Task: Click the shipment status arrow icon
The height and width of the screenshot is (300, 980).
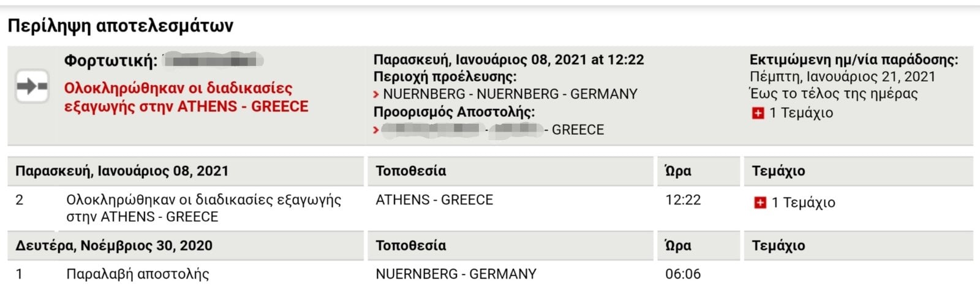Action: coord(32,86)
